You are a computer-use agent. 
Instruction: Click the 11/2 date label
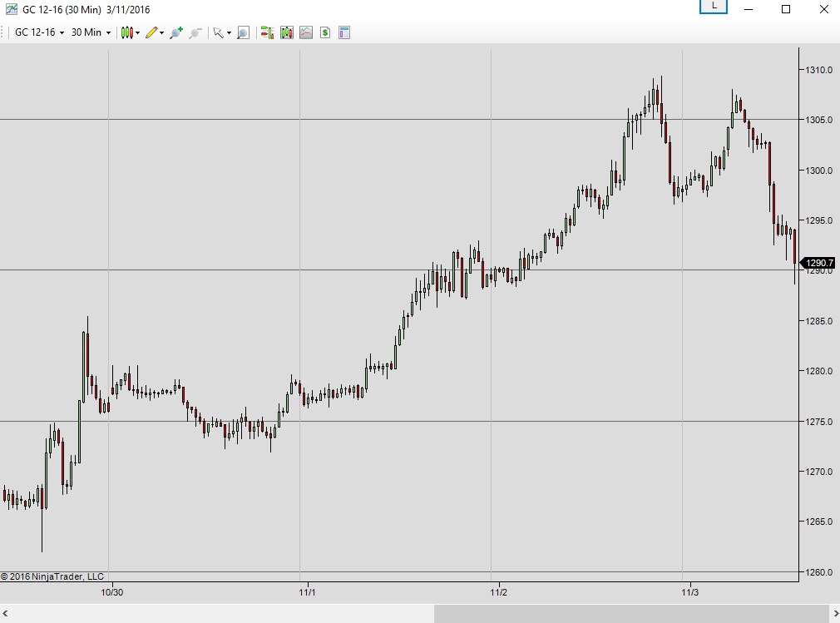[499, 592]
